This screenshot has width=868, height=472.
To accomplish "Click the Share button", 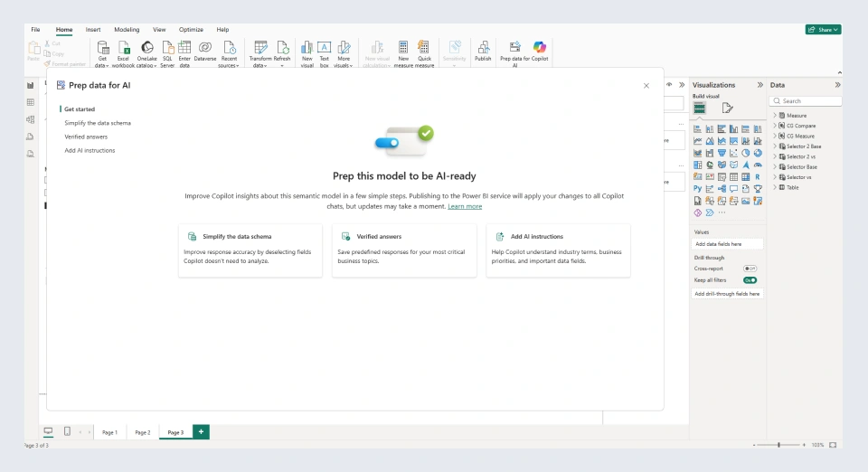I will coord(823,30).
